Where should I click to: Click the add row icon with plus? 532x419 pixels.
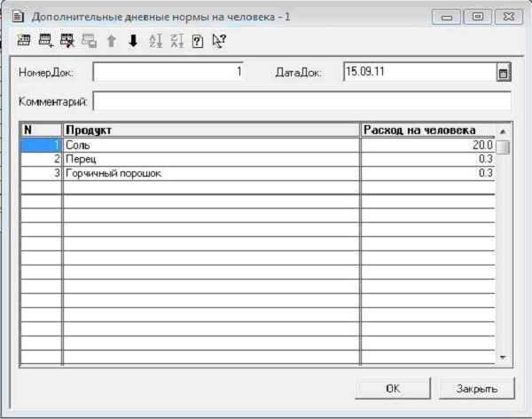click(x=45, y=40)
